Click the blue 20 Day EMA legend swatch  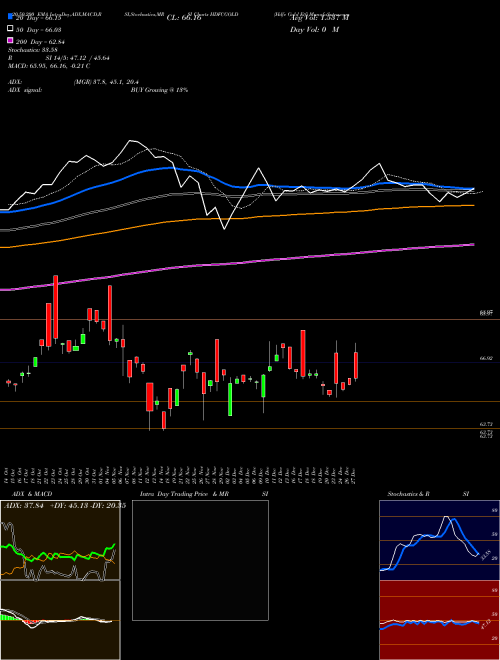[10, 17]
